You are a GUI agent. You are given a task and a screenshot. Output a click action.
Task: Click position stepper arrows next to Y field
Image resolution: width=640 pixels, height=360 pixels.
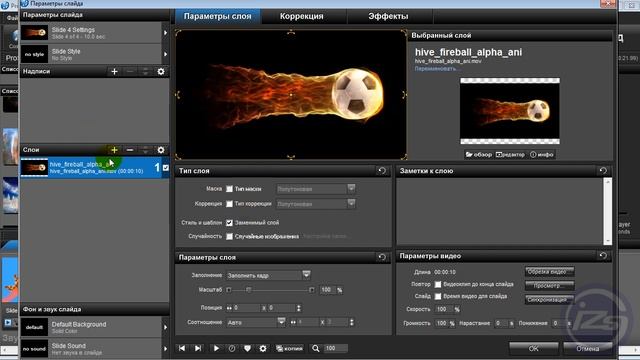pyautogui.click(x=299, y=308)
